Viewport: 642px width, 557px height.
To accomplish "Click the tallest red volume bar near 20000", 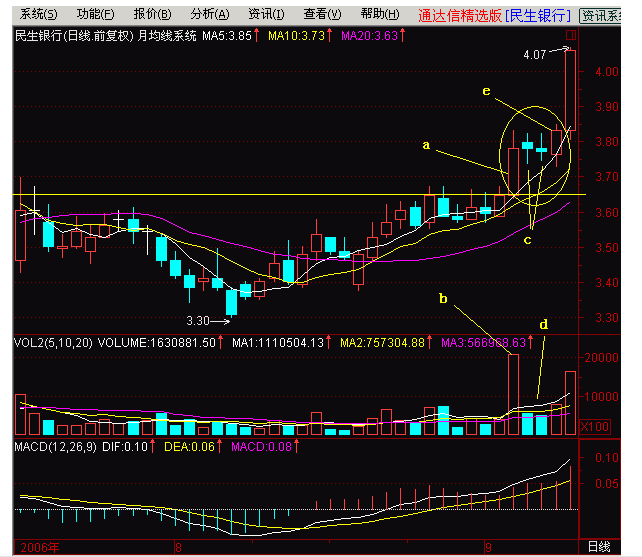I will 513,394.
